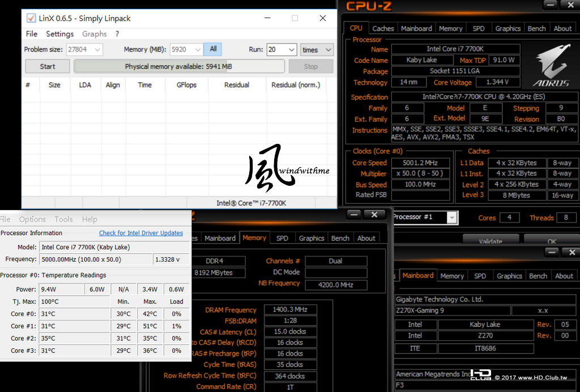Open Mainboard tab in top CPU-Z window
Image resolution: width=580 pixels, height=392 pixels.
tap(416, 28)
